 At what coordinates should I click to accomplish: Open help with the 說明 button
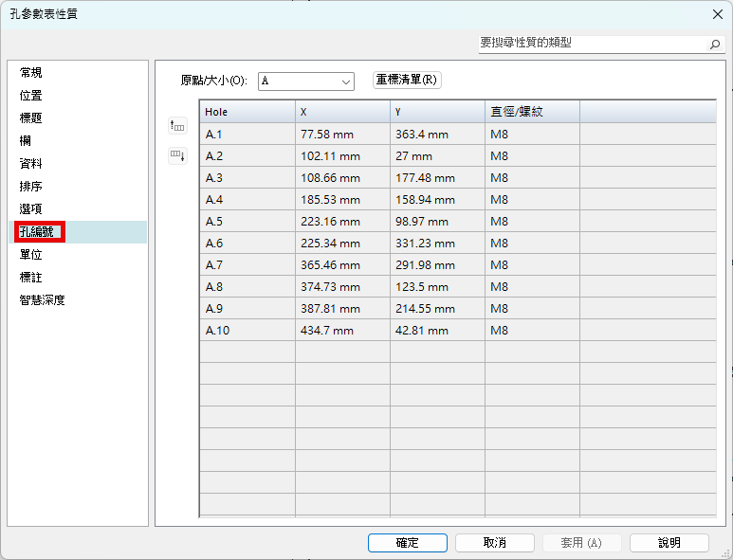pos(669,543)
